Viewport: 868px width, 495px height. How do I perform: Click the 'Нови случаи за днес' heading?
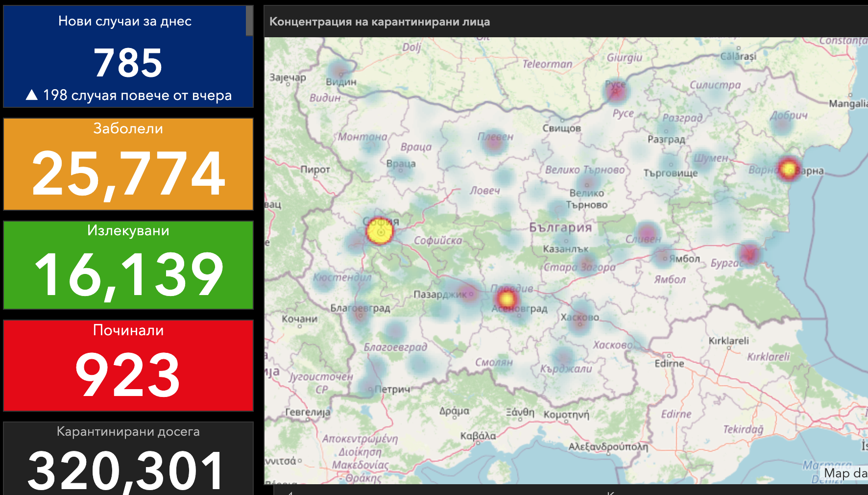tap(125, 21)
